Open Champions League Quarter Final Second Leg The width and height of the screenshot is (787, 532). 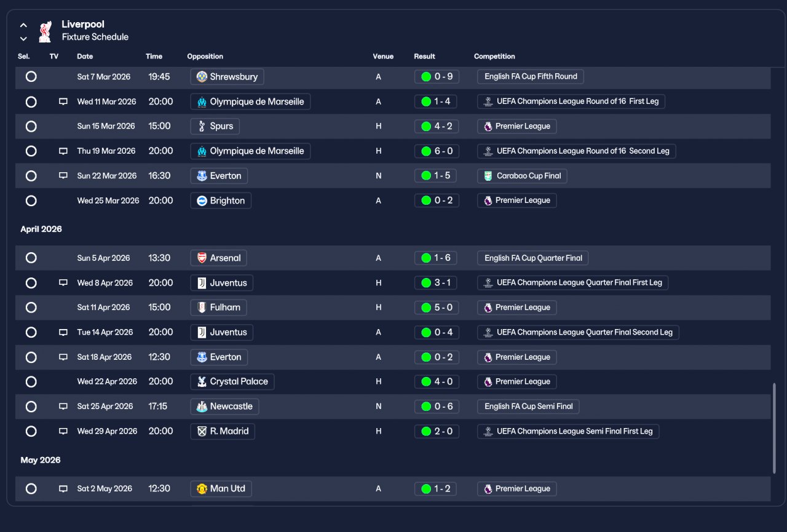pyautogui.click(x=578, y=332)
